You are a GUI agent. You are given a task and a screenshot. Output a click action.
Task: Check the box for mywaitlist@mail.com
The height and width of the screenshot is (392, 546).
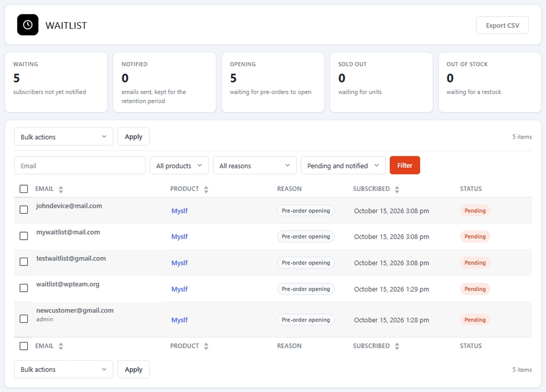(x=24, y=236)
